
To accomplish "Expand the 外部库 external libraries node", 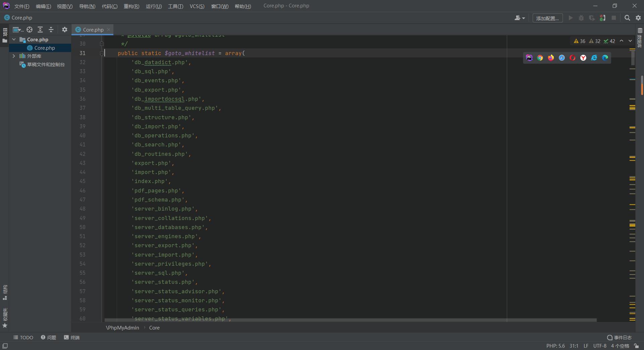I will (14, 56).
